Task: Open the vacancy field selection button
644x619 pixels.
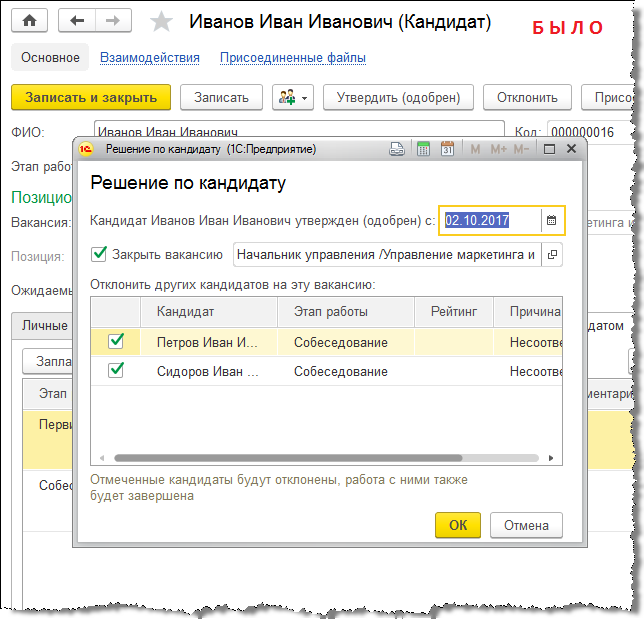Action: (552, 254)
